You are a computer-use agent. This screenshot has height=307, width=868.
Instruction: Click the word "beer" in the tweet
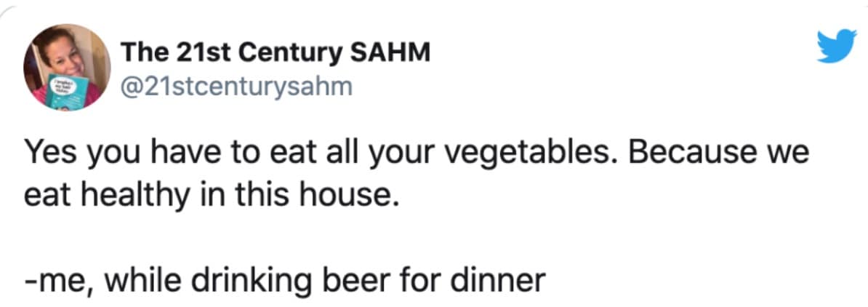409,279
